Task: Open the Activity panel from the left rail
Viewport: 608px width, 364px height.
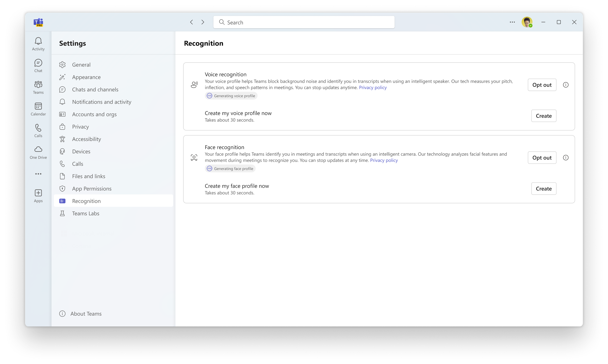Action: click(38, 44)
